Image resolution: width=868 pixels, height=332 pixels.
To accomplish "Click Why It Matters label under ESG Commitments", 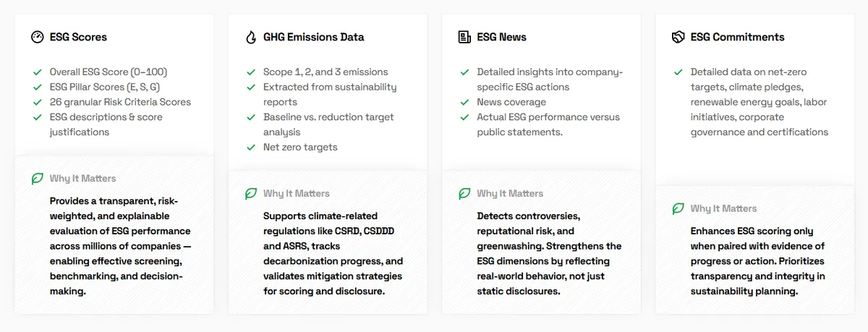I will click(x=723, y=208).
